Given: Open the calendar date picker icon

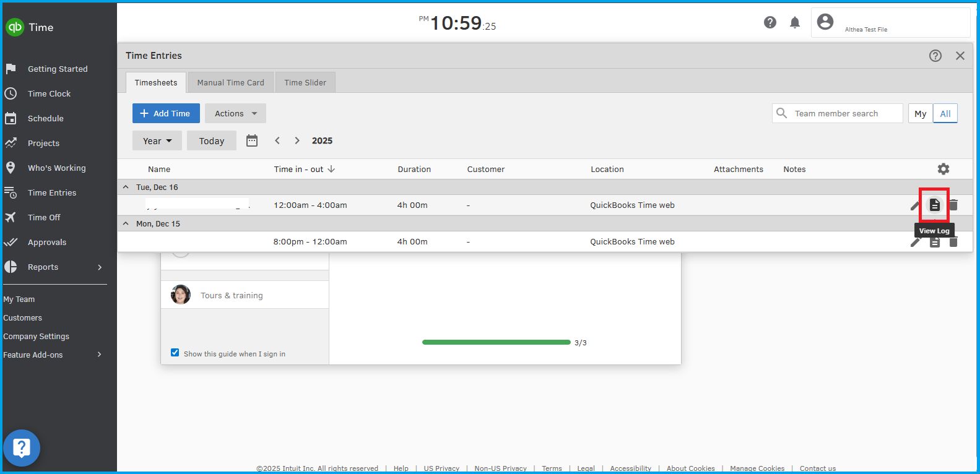Looking at the screenshot, I should coord(252,140).
